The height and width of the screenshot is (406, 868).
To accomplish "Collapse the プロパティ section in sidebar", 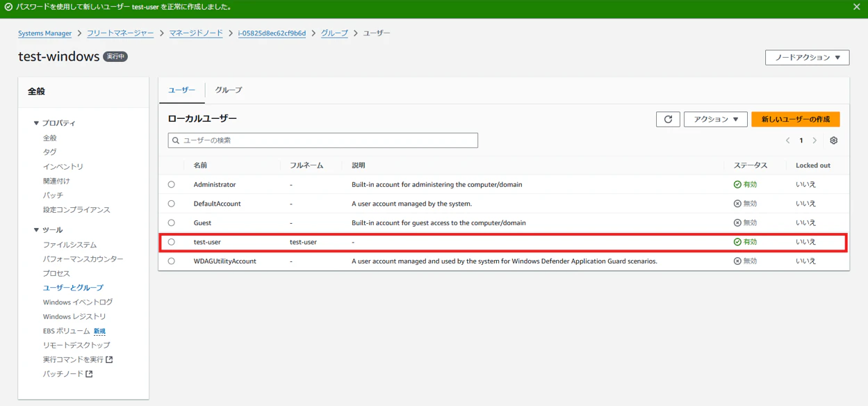I will (x=36, y=123).
